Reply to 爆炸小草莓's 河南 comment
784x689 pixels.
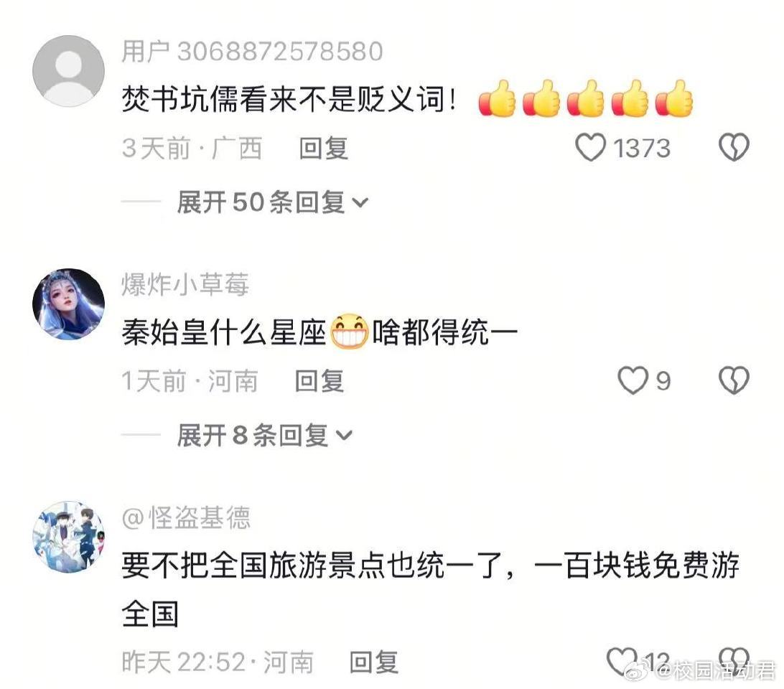(x=319, y=382)
